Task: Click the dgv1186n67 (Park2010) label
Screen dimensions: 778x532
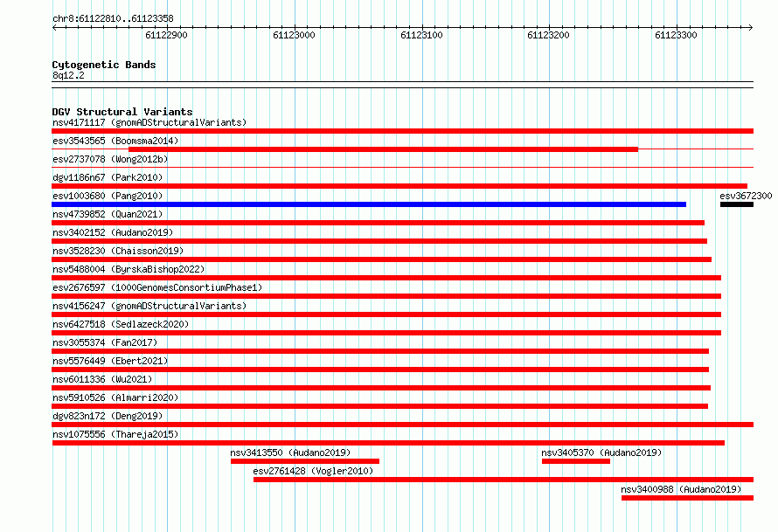Action: 108,177
